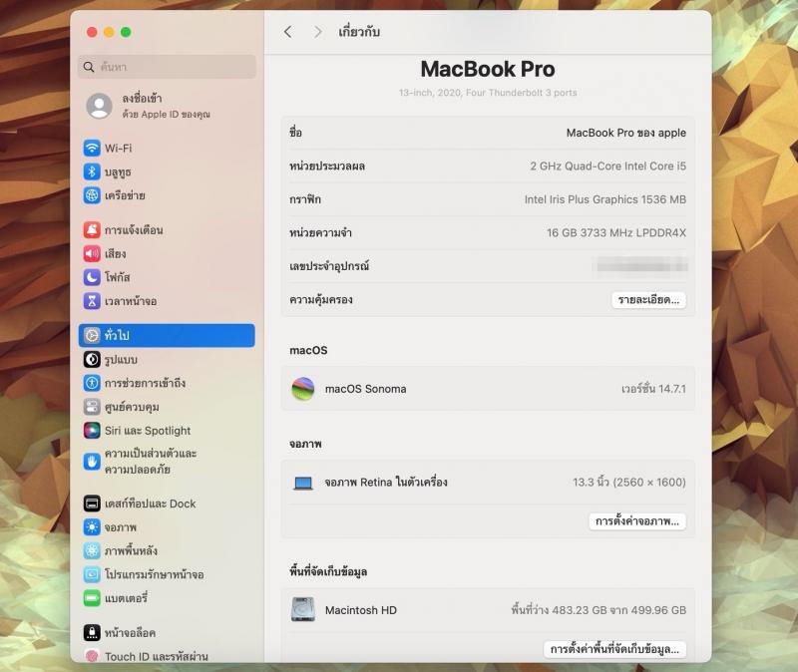
Task: Click the coverage details button (รายละเอียด...)
Action: 648,300
